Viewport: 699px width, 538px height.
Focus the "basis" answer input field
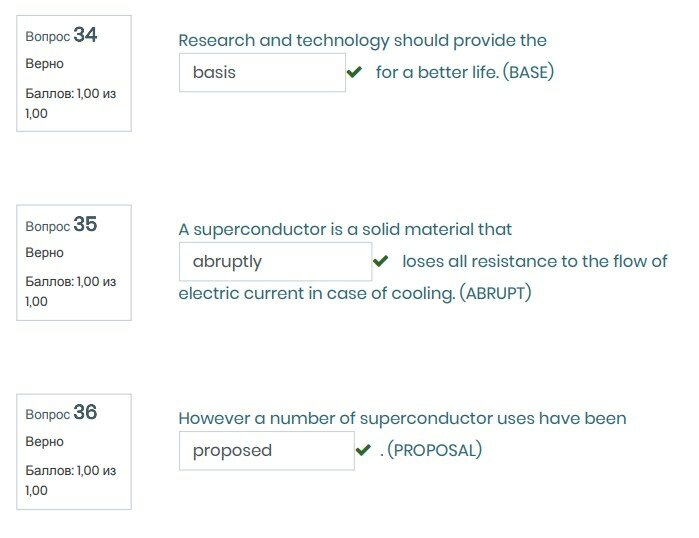tap(262, 73)
